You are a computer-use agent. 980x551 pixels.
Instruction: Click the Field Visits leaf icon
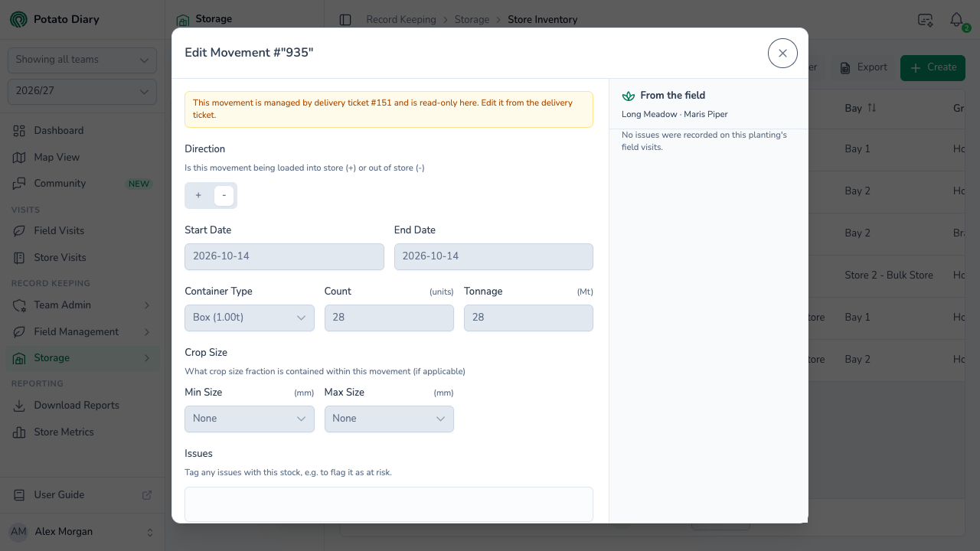coord(19,231)
